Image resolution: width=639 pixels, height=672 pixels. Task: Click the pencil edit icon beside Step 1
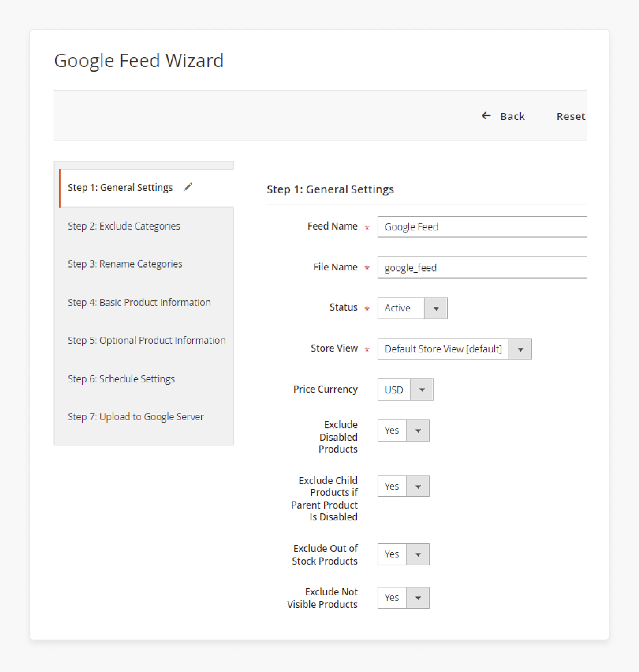pos(188,187)
